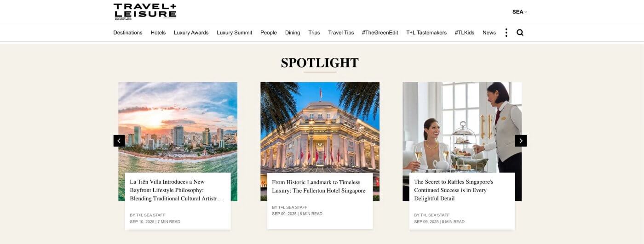Screen dimensions: 644x244
Task: Go to the Dining section
Action: [x=293, y=33]
